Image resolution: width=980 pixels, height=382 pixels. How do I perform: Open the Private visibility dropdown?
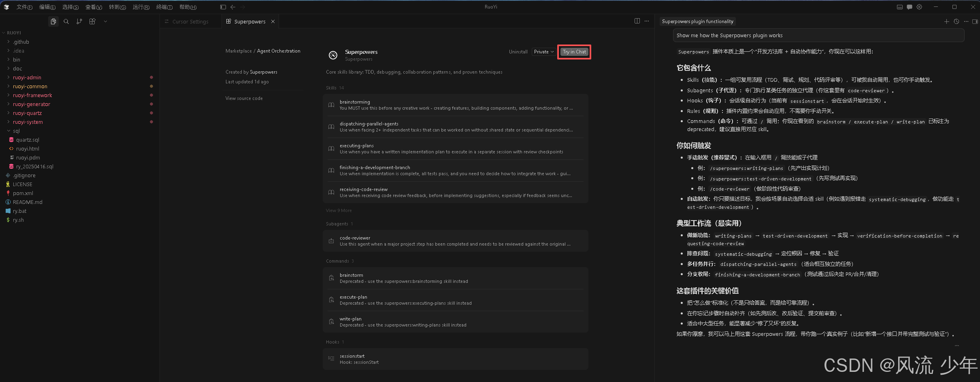[543, 52]
